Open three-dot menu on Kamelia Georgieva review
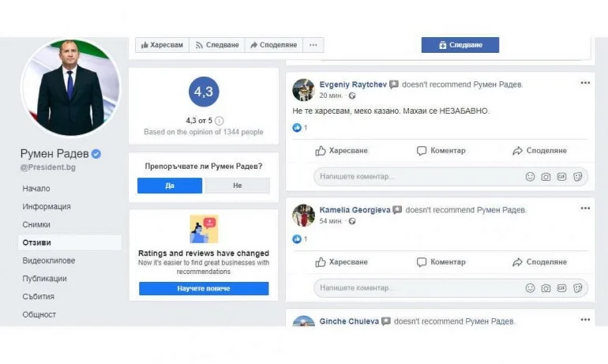 click(x=585, y=208)
